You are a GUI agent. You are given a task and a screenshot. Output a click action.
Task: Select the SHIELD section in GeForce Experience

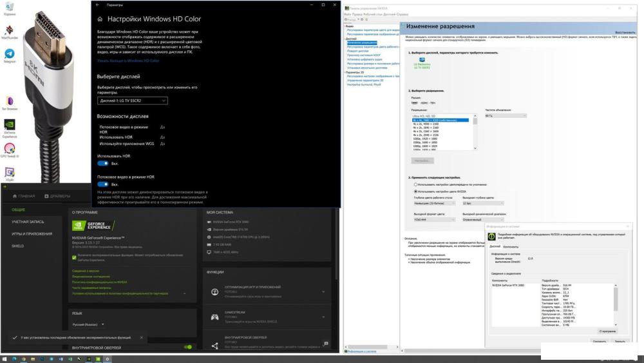pos(17,246)
